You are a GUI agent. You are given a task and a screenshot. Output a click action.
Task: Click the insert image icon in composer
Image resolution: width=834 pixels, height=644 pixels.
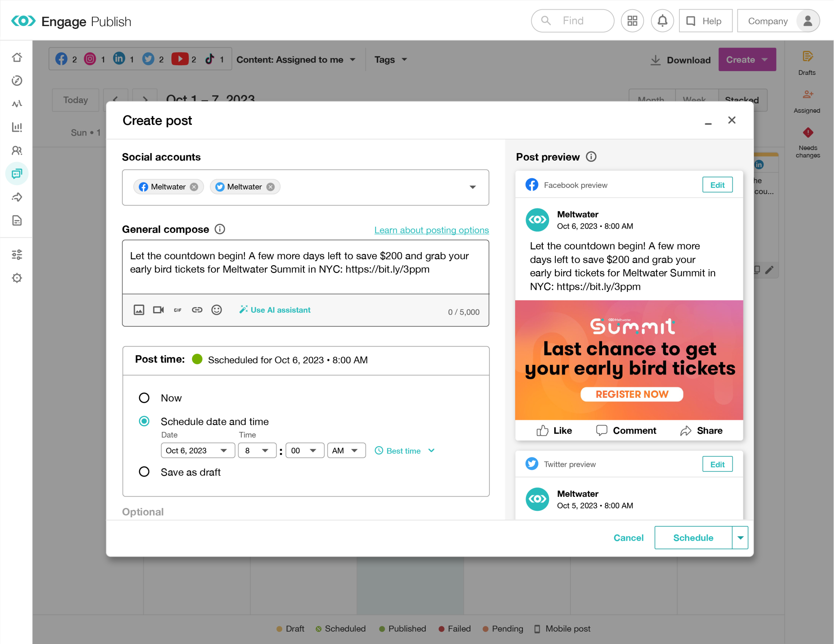tap(138, 309)
